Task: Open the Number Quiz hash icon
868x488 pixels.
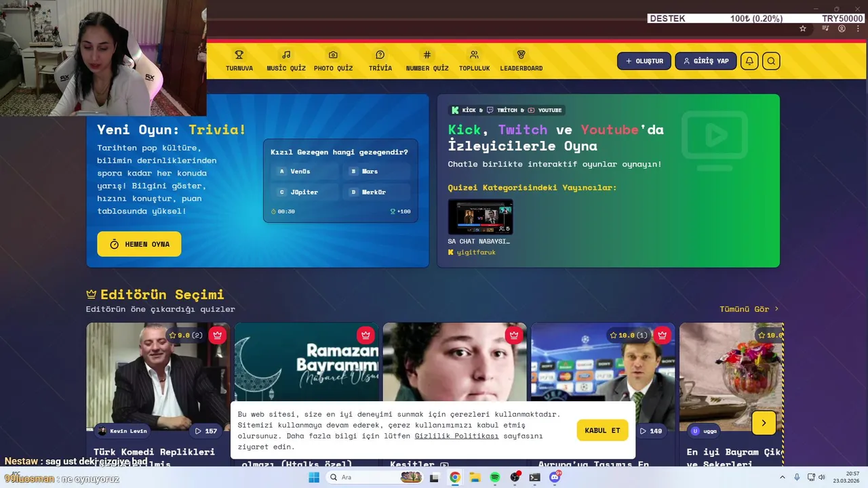Action: pos(427,55)
